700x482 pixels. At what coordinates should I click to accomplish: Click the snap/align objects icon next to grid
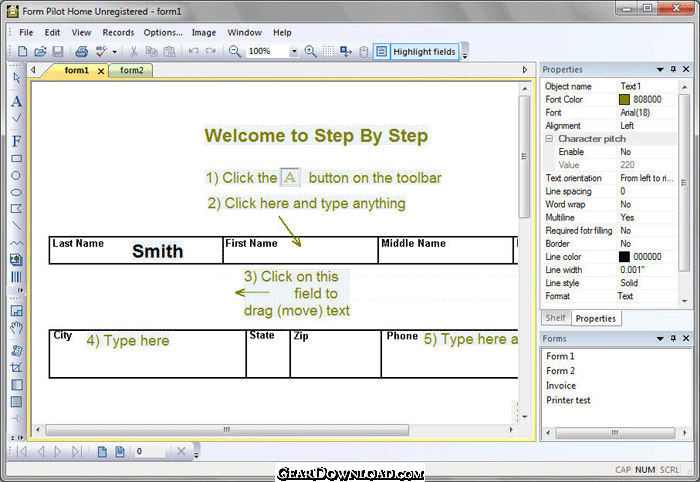pos(346,52)
